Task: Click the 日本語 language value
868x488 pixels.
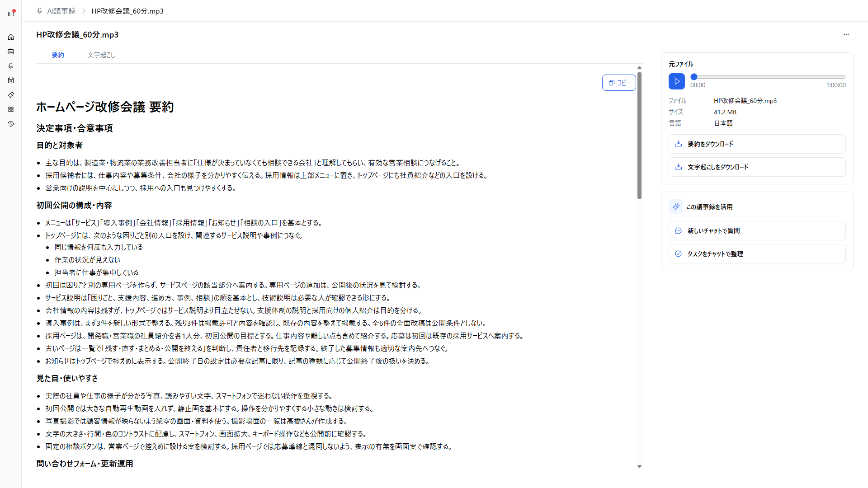Action: (723, 123)
